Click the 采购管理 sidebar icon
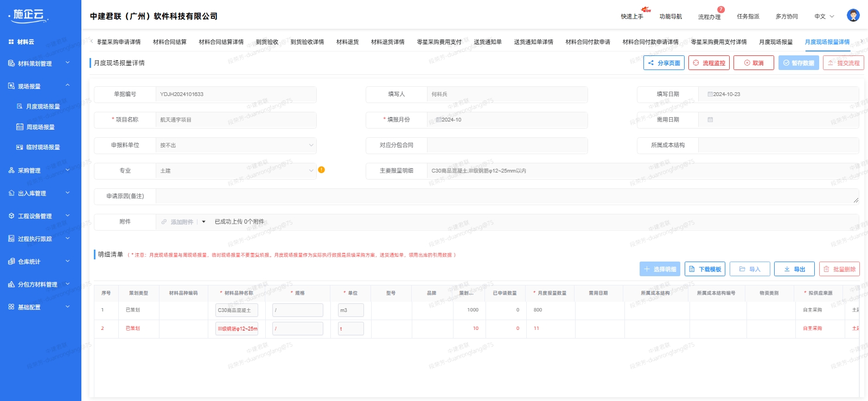868x401 pixels. tap(11, 170)
